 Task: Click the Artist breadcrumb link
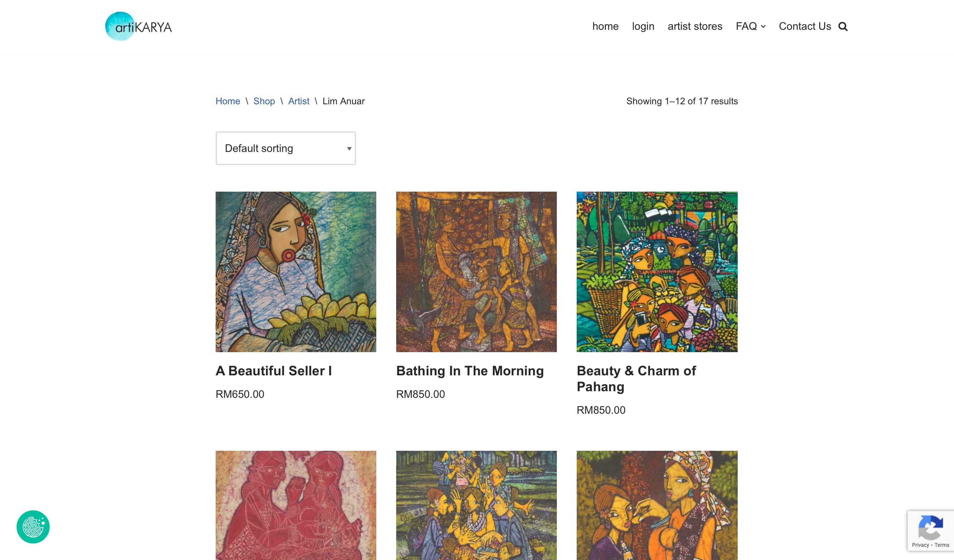[299, 101]
